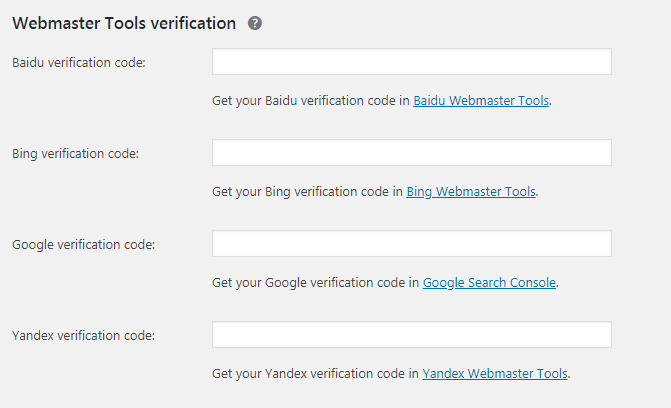
Task: Visit the Yandex Webmaster Tools link
Action: [495, 374]
